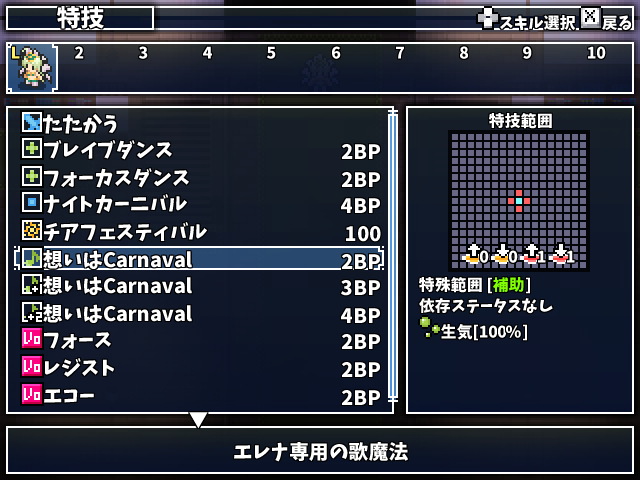Viewport: 640px width, 480px height.
Task: Click the 生気[100%] status effect icon
Action: [429, 327]
